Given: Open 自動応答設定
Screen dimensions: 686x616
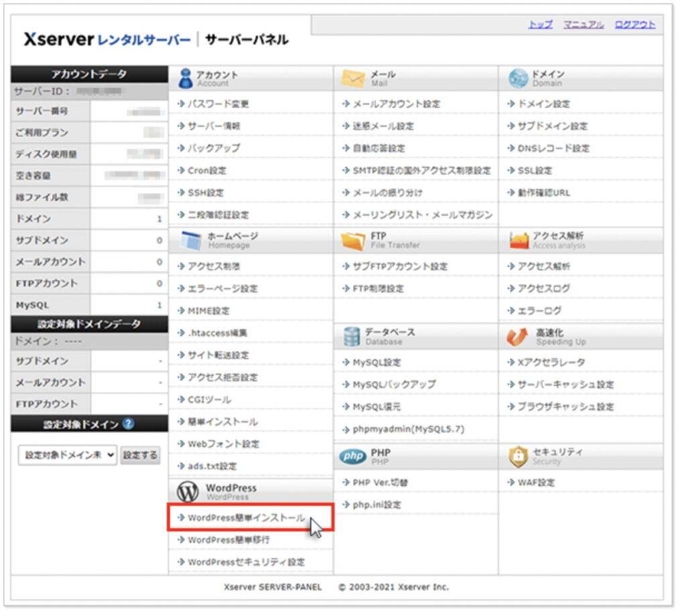Looking at the screenshot, I should click(379, 148).
